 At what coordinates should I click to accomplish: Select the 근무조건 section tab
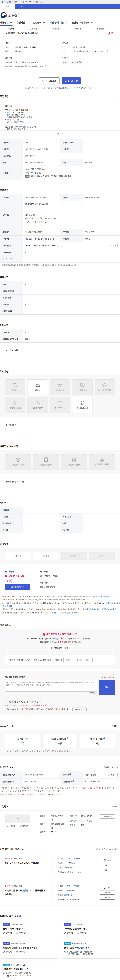[x=33, y=28]
